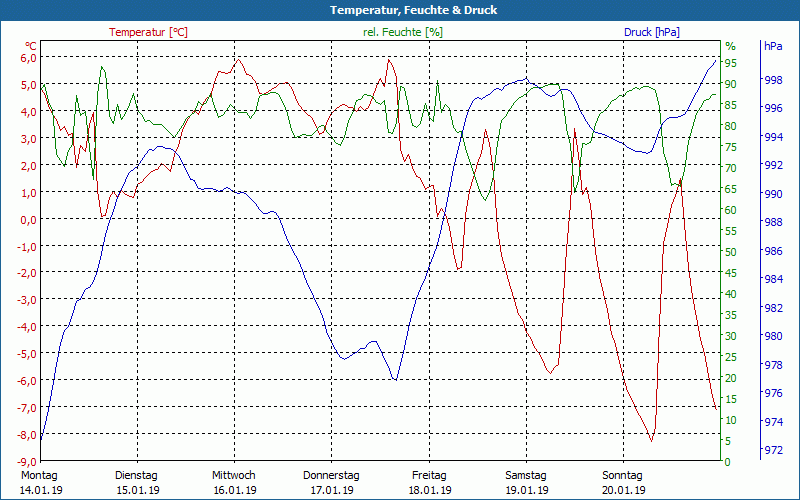The image size is (800, 500).
Task: Click the '95' humidity axis value
Action: [x=731, y=63]
